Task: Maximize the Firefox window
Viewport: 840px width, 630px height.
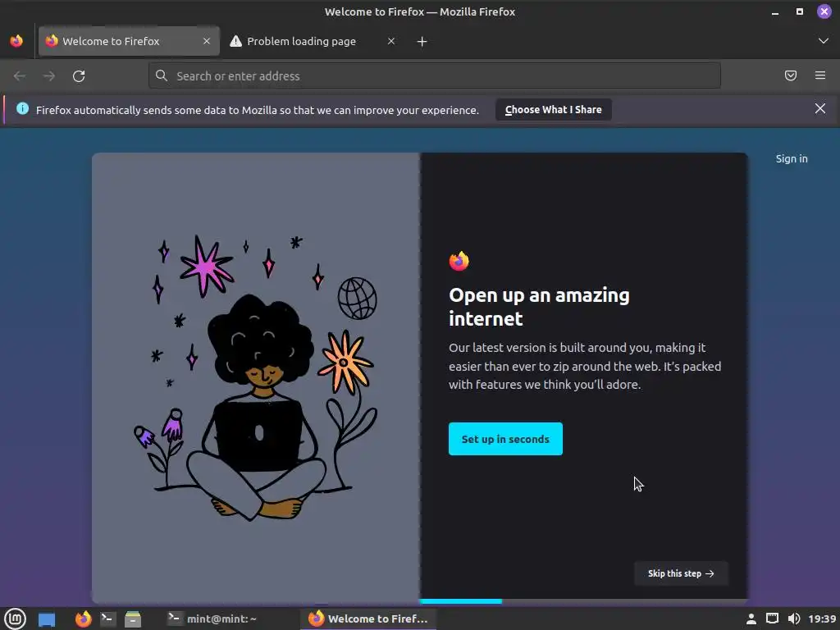Action: [x=799, y=11]
